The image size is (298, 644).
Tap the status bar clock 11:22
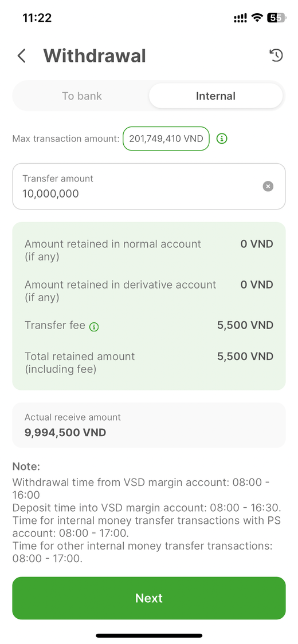37,18
